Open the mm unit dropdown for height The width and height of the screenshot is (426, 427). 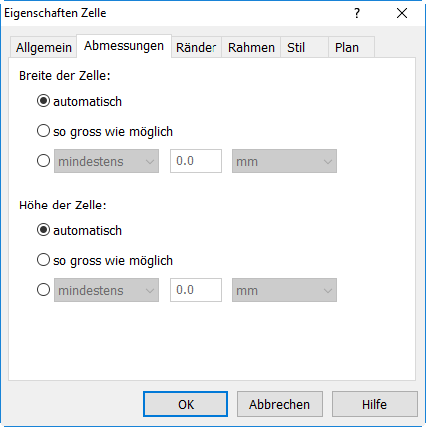tap(284, 290)
